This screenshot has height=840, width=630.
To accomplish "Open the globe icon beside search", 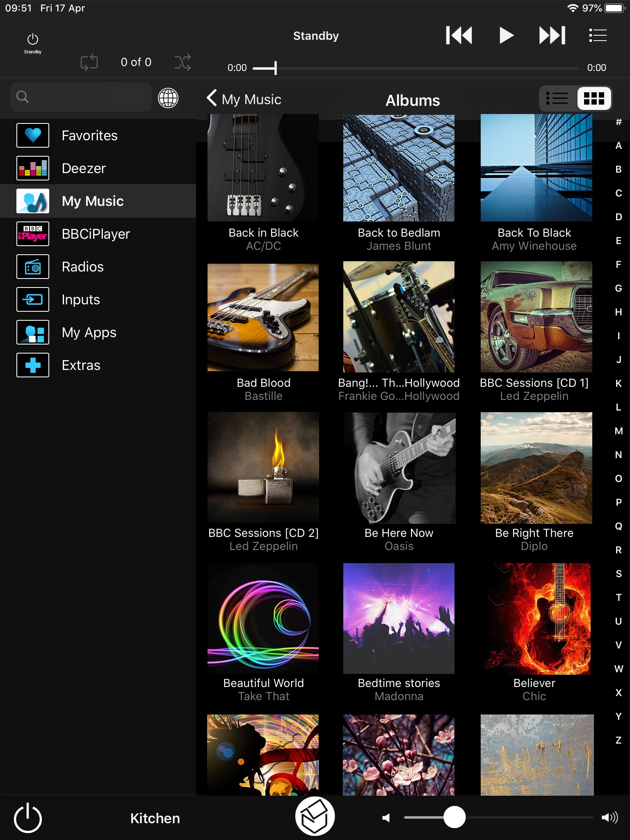I will click(x=168, y=98).
